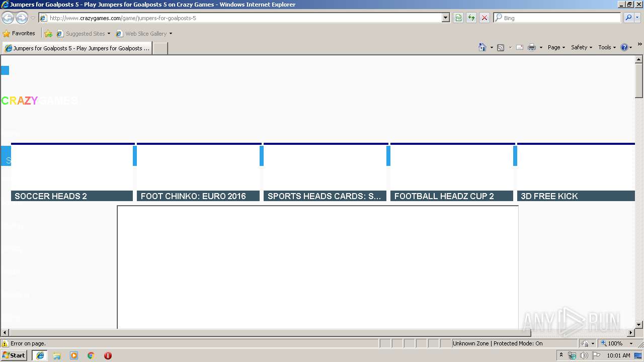Click the red Opera taskbar icon
The height and width of the screenshot is (362, 644).
tap(108, 355)
